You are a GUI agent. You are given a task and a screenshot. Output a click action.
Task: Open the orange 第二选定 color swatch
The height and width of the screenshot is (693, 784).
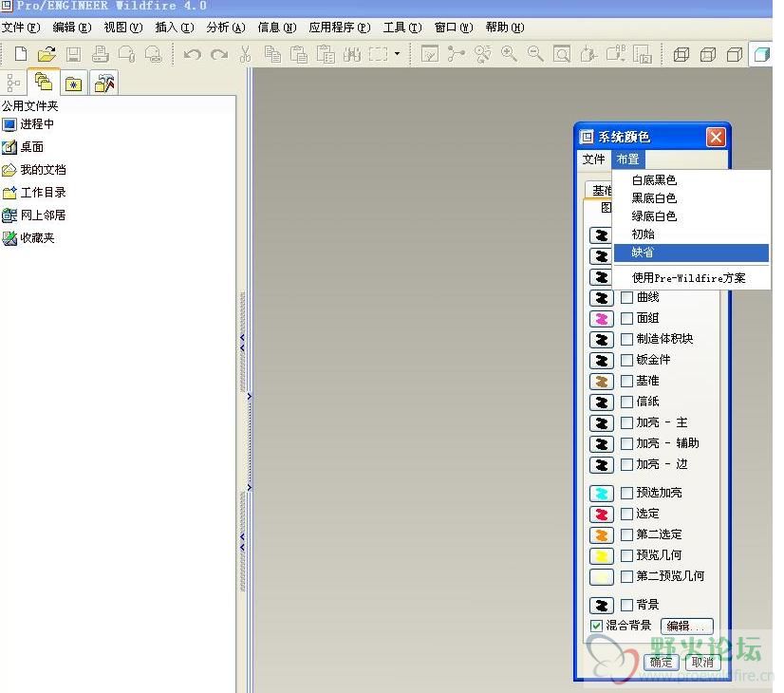602,535
